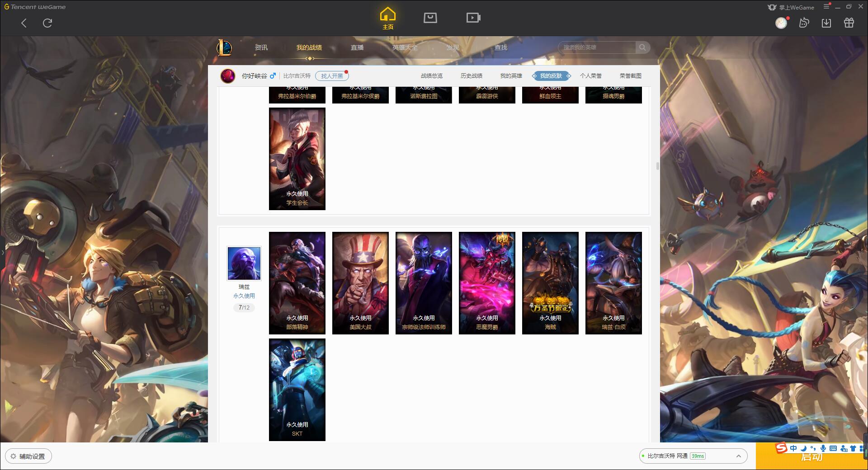Click the Sogou input method S logo
Screen dimensions: 868x470
tap(781, 448)
